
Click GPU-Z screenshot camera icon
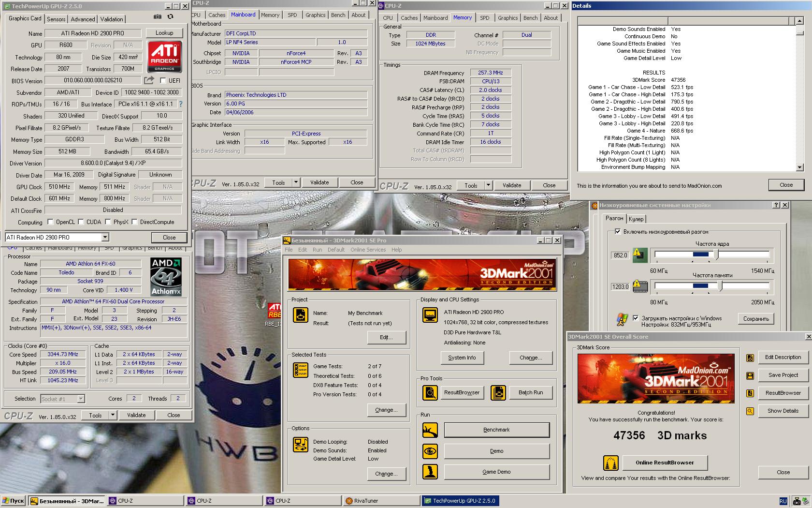click(158, 16)
